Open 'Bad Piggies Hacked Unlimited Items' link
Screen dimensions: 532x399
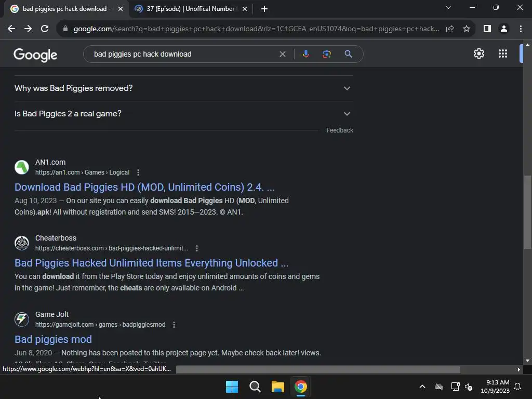(x=152, y=263)
